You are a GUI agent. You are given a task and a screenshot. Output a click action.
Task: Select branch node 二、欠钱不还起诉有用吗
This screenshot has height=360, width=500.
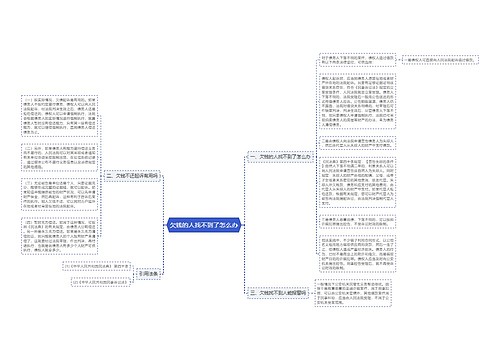click(132, 176)
